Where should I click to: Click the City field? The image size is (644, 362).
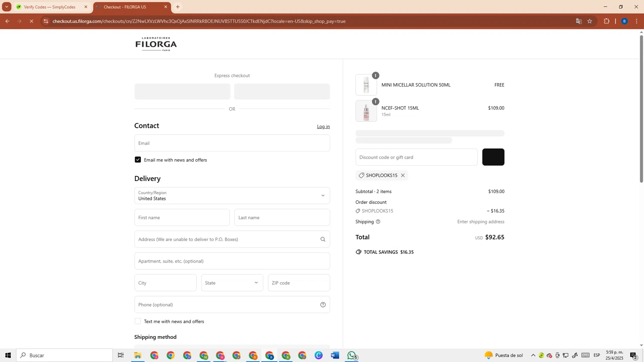[165, 283]
